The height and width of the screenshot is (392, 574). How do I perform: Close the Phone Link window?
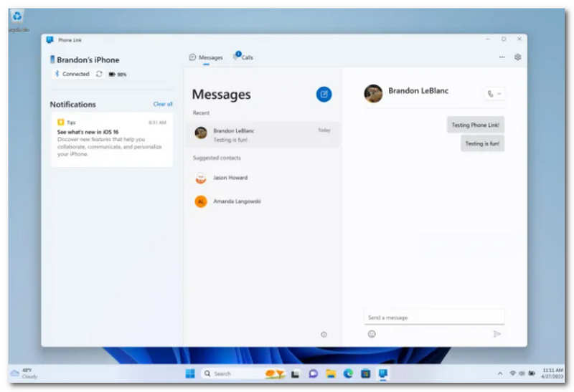tap(519, 39)
